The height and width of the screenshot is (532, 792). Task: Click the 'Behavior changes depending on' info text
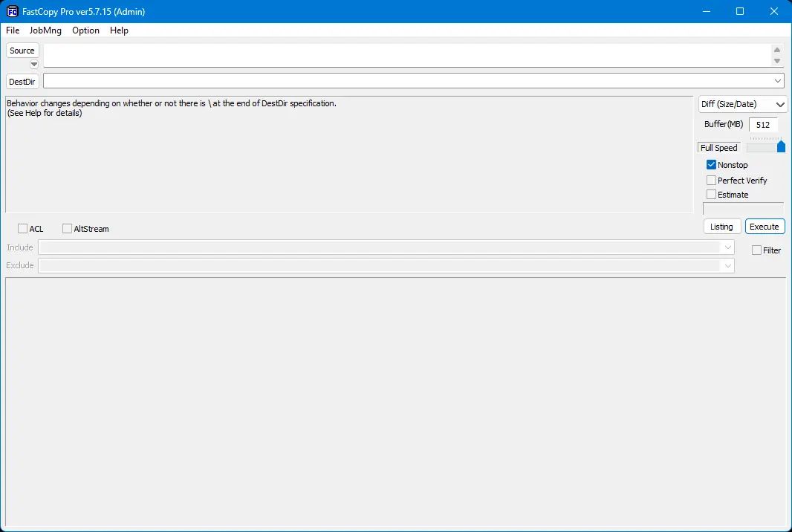(172, 103)
